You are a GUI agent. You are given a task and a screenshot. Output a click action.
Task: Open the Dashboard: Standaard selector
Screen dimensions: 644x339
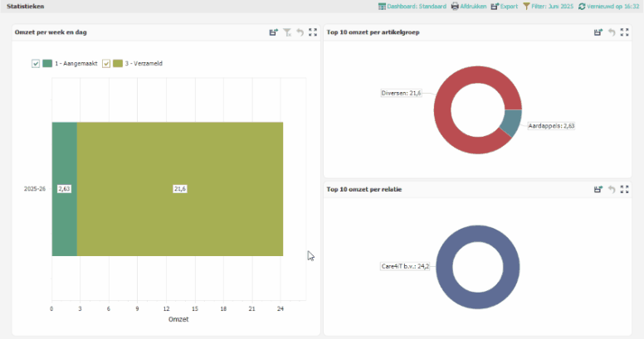point(410,6)
